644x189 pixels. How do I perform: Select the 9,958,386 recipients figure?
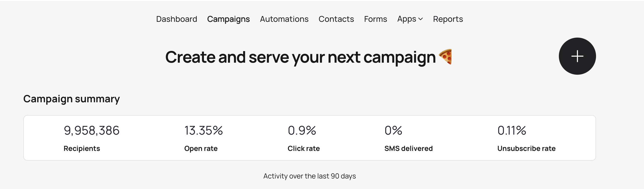coord(91,131)
